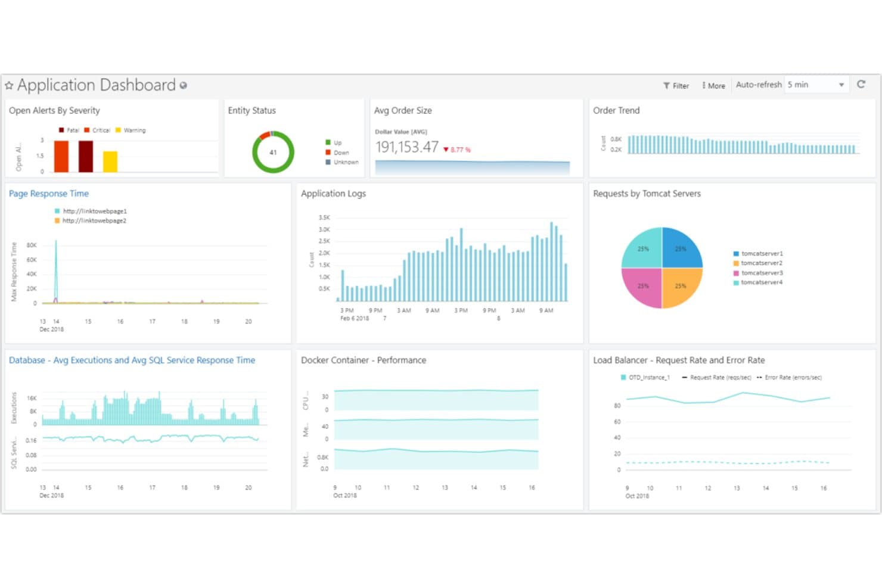Toggle the http://linktowebpage1 legend series
Screen dimensions: 882x588
click(91, 211)
